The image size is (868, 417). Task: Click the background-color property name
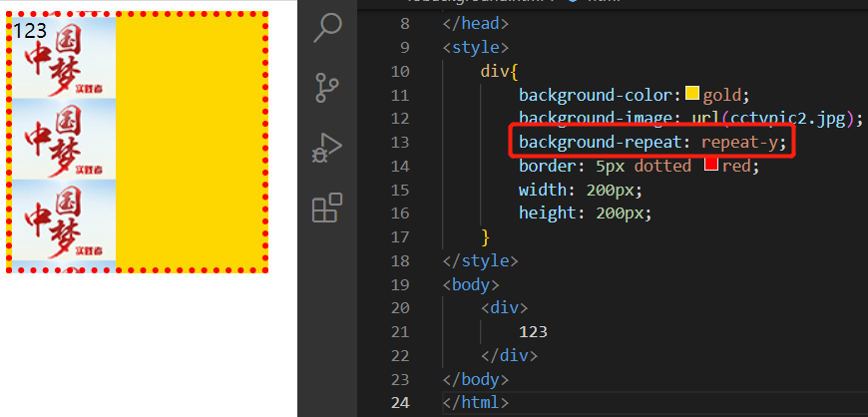click(597, 95)
